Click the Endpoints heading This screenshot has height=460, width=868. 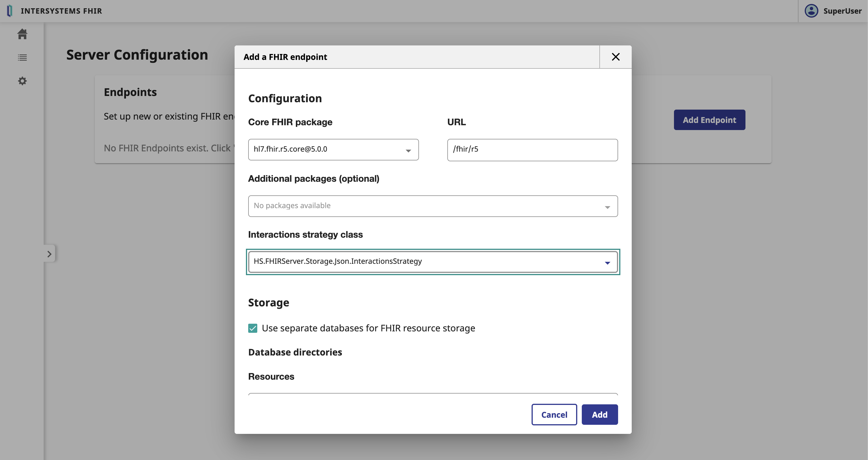[x=130, y=92]
